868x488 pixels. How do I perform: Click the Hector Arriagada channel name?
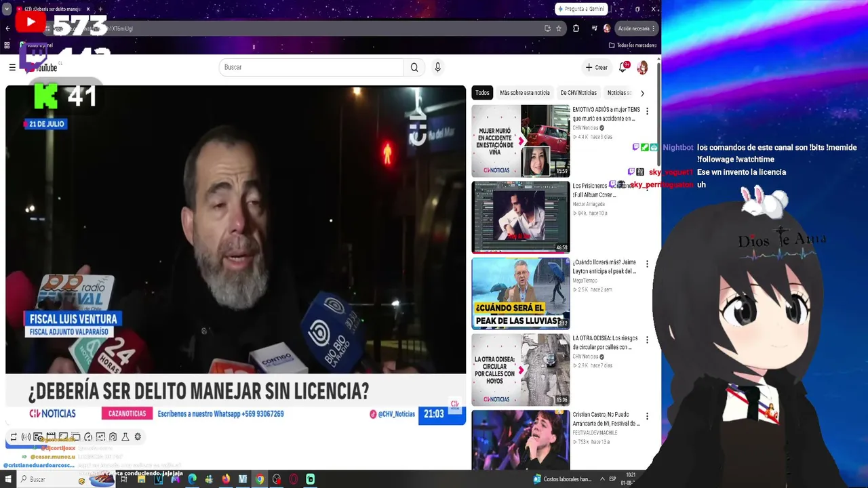590,204
